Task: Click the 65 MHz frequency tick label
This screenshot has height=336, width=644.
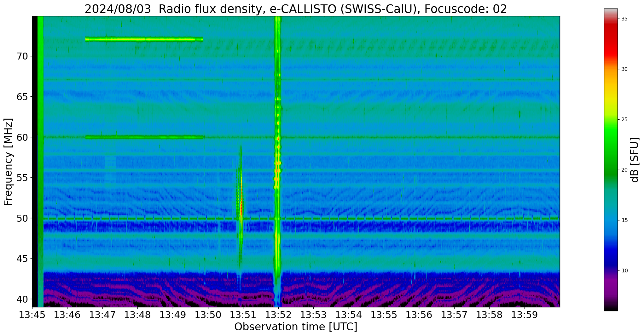Action: [x=22, y=97]
